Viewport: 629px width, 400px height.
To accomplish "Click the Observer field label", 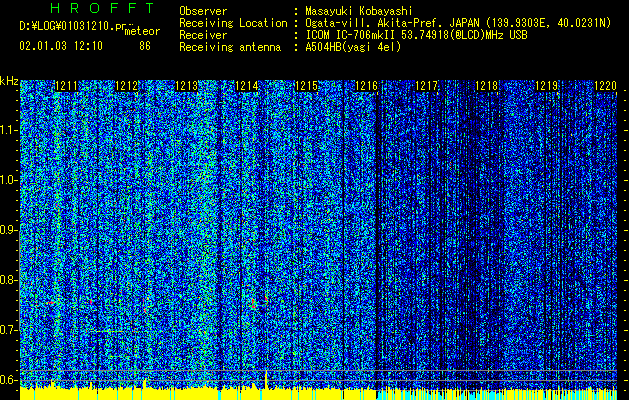I will (x=203, y=11).
